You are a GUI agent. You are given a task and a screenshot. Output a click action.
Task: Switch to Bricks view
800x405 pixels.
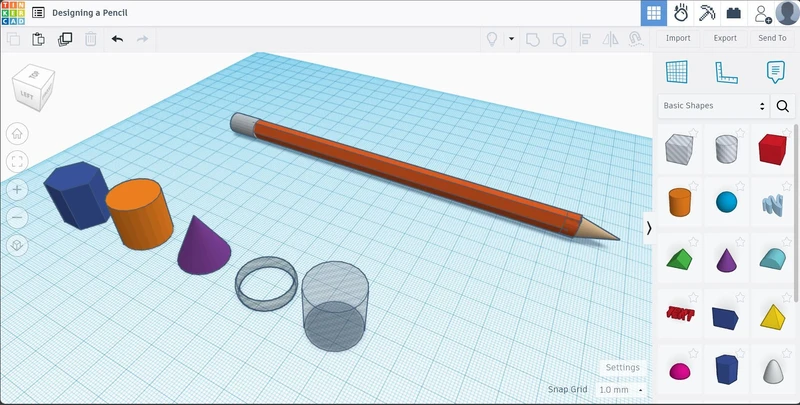[734, 13]
